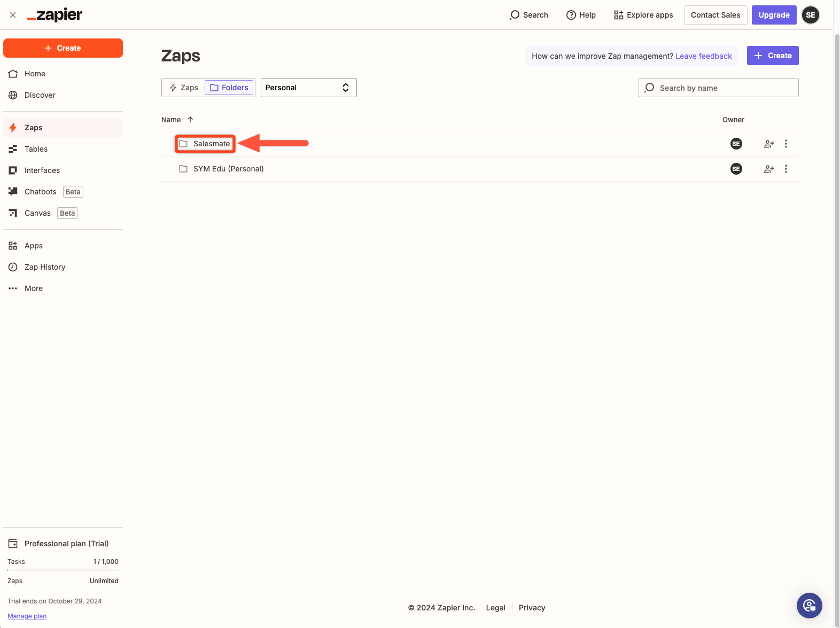840x628 pixels.
Task: Click the Tasks usage progress bar
Action: 63,570
